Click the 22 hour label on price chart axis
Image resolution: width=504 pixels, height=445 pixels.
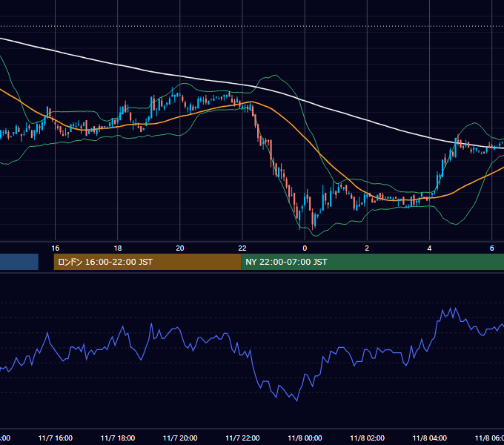(x=242, y=248)
